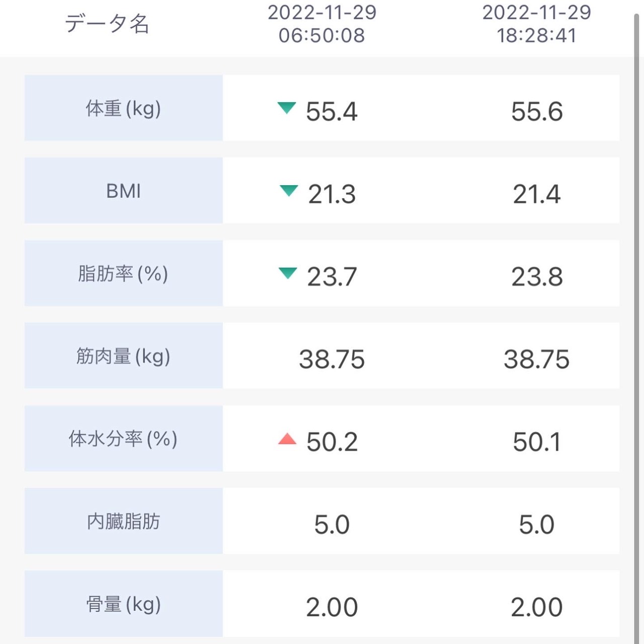
Task: Click the green down arrow beside BMI 21.3
Action: pyautogui.click(x=289, y=190)
